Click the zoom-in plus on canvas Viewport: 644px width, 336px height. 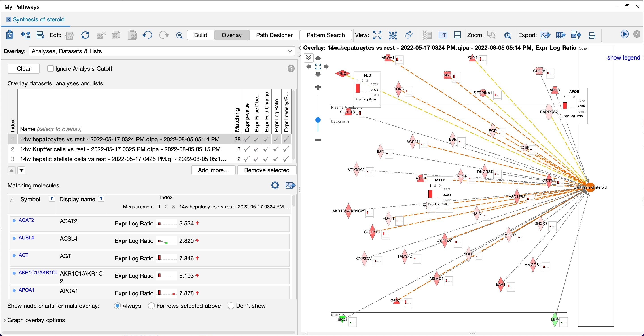click(318, 87)
